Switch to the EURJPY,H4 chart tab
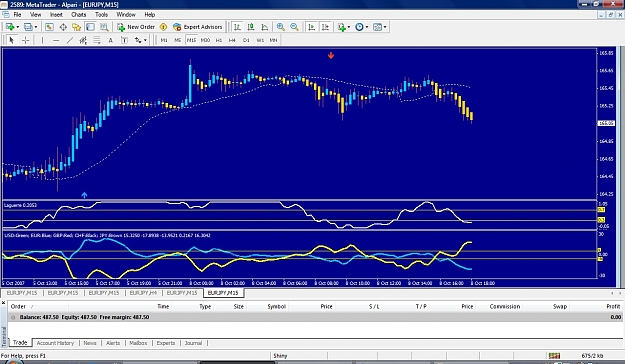625x364 pixels. [x=143, y=293]
